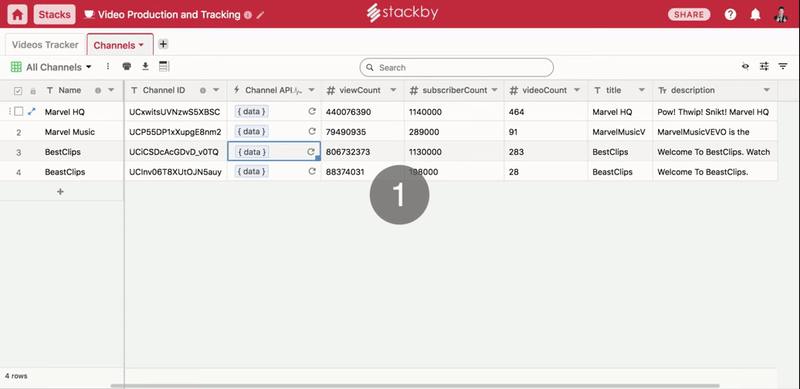Check the Marvel HQ row checkbox
800x389 pixels.
19,111
